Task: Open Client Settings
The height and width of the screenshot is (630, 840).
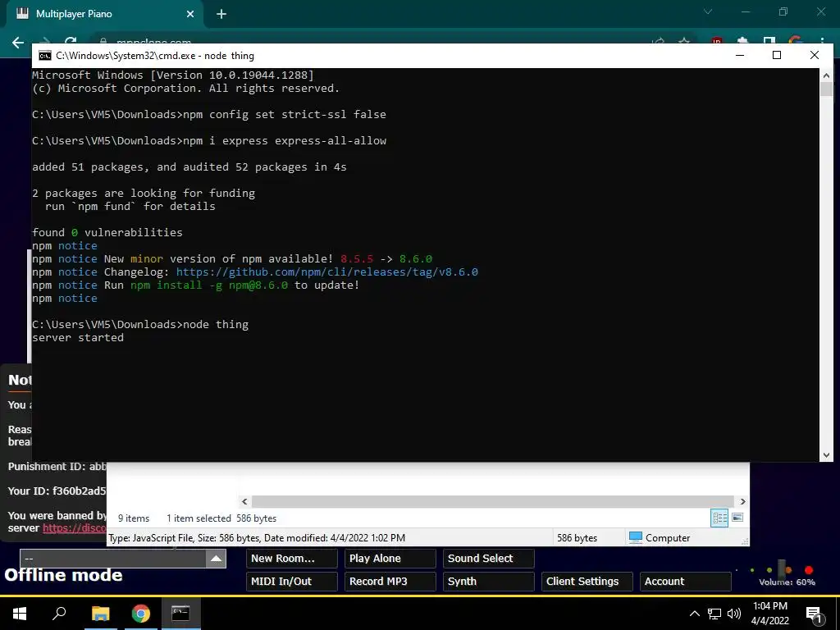Action: tap(587, 582)
